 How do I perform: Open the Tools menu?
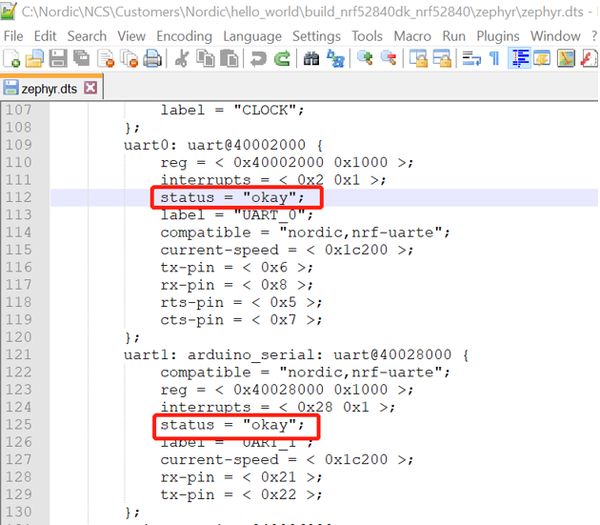367,36
